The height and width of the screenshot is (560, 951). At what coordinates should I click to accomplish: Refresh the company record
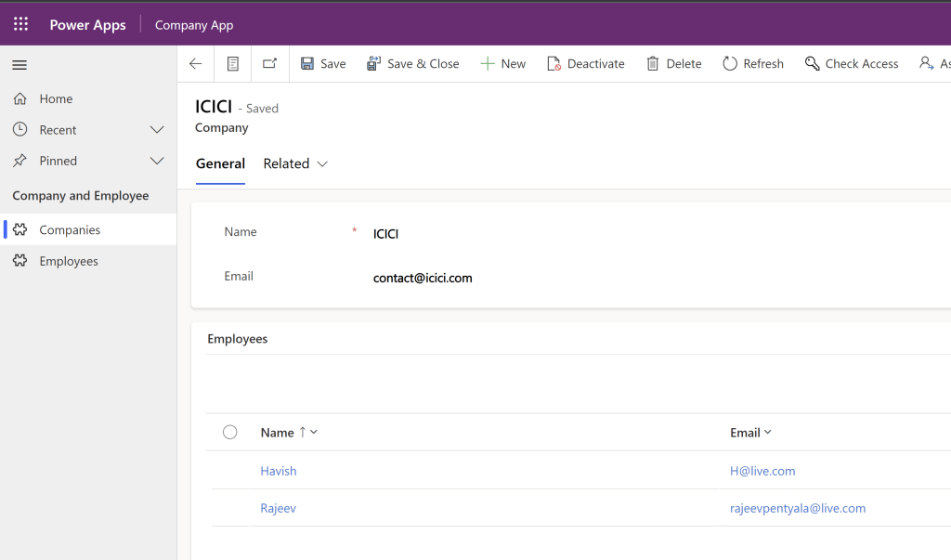click(x=753, y=64)
